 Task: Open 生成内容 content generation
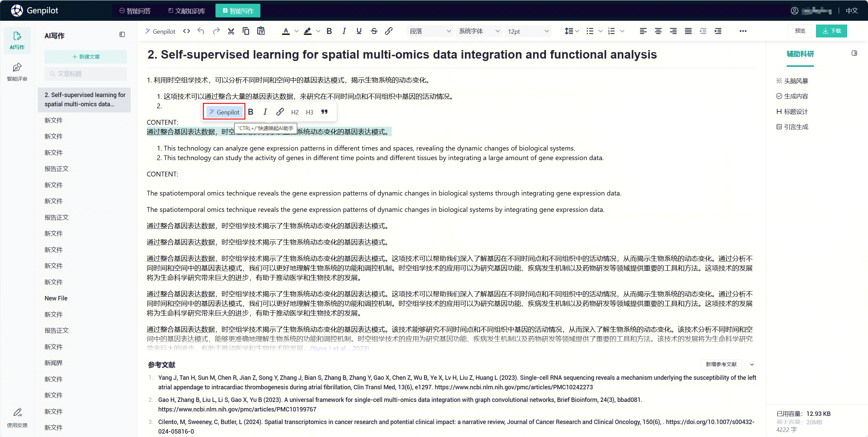(792, 96)
